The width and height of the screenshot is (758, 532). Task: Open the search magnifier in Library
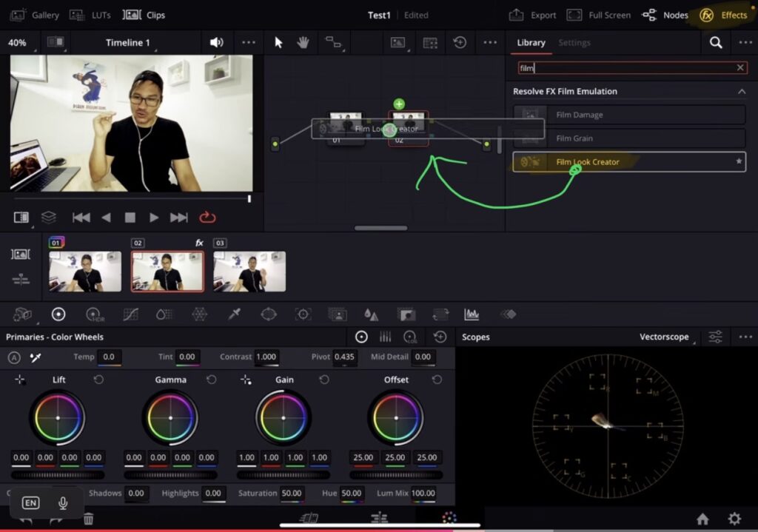pyautogui.click(x=716, y=42)
